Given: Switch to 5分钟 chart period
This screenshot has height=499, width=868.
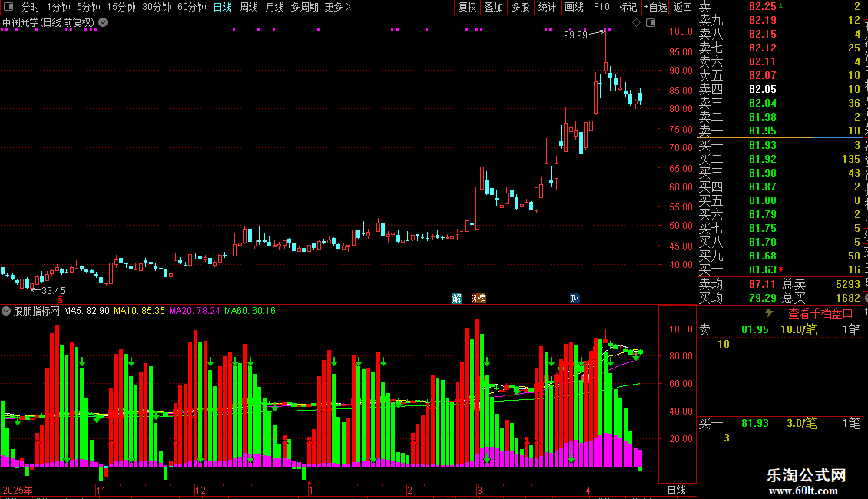Looking at the screenshot, I should pyautogui.click(x=88, y=7).
